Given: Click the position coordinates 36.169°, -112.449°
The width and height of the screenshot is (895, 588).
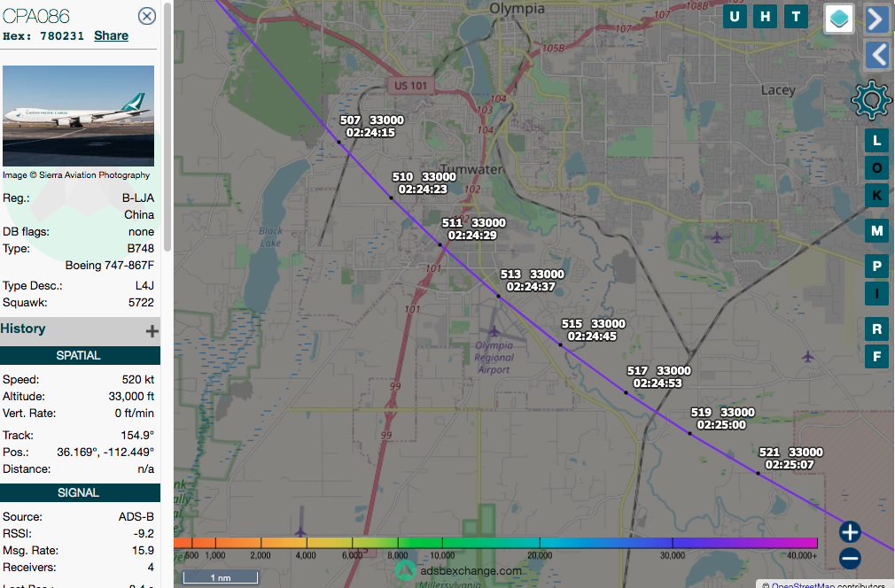Looking at the screenshot, I should (x=105, y=452).
